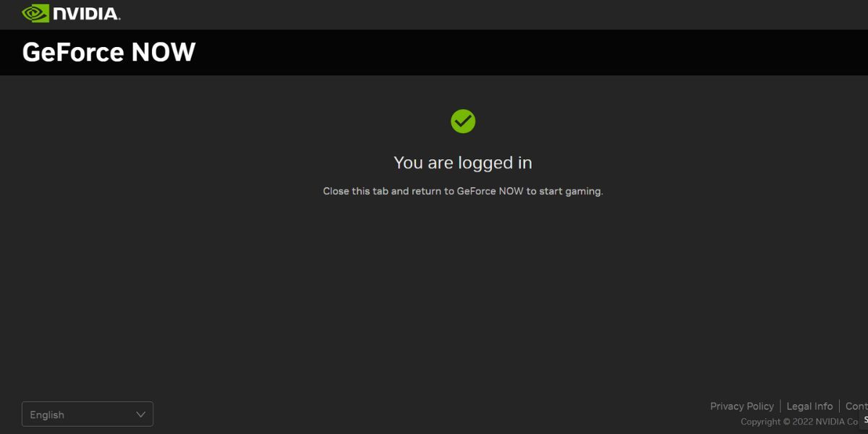Click the green checkmark success icon
Screen dimensions: 868x434
pyautogui.click(x=463, y=122)
